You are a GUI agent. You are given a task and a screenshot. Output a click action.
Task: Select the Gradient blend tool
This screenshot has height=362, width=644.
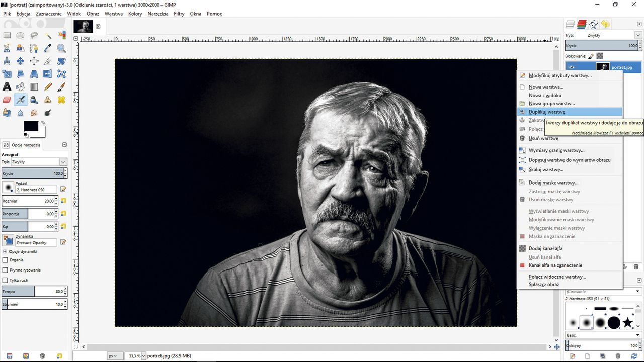pyautogui.click(x=34, y=87)
